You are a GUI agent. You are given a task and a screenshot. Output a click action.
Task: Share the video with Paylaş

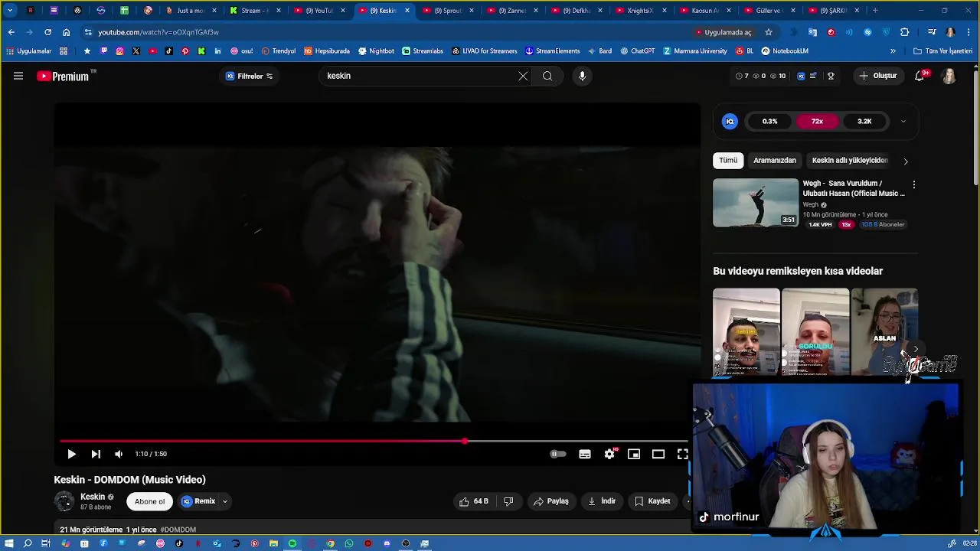[551, 501]
